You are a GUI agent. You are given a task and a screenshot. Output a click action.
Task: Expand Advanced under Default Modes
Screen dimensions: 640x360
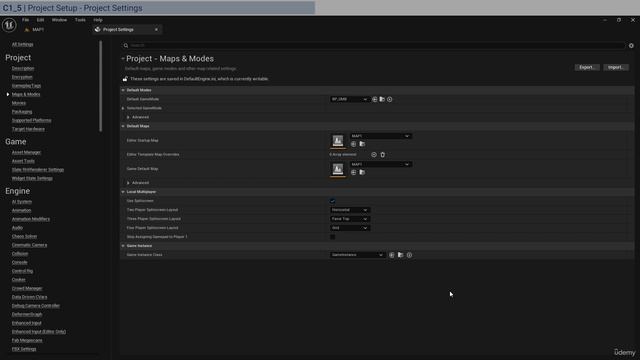128,117
